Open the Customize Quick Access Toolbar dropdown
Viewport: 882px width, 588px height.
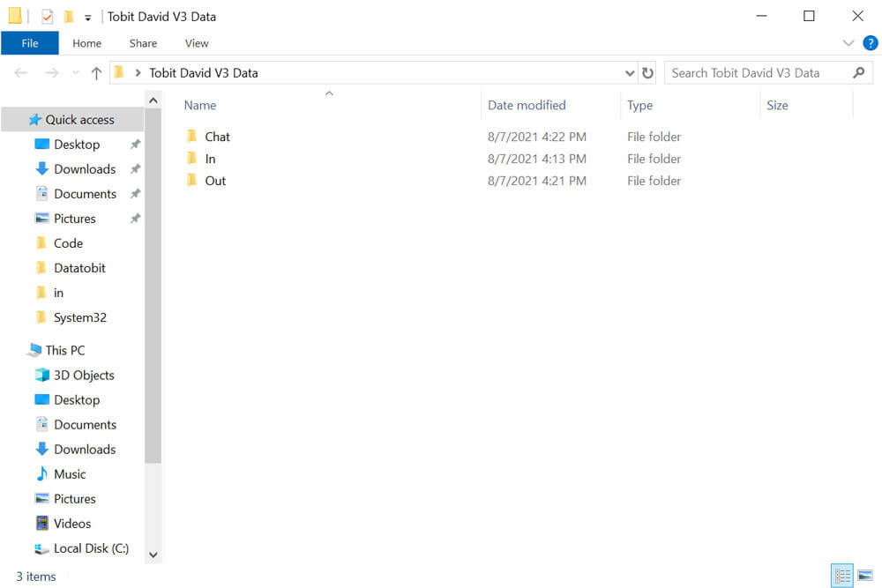tap(87, 18)
